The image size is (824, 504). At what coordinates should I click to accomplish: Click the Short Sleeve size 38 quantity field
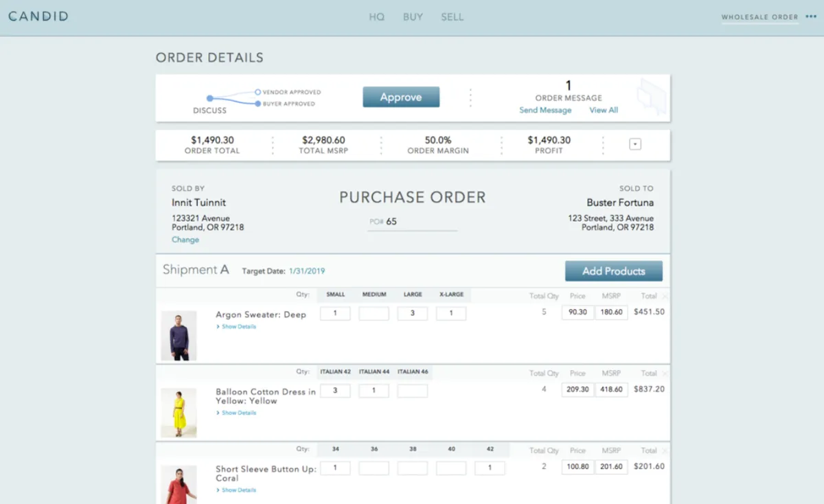pos(413,468)
